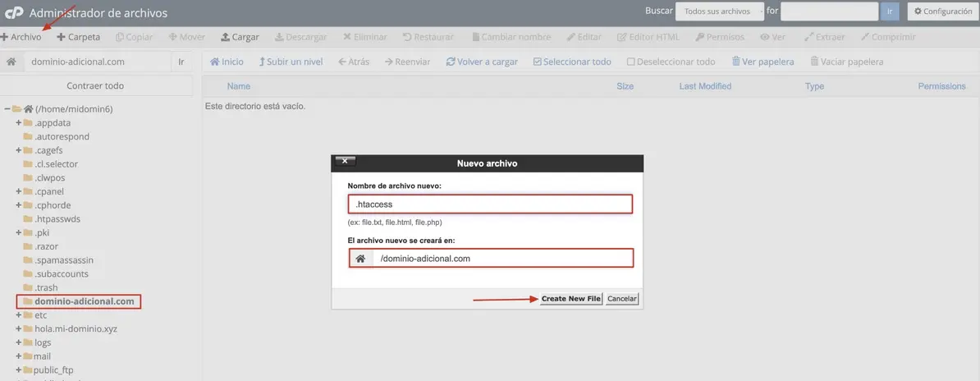
Task: Click the Inicio home navigation button
Action: point(227,62)
